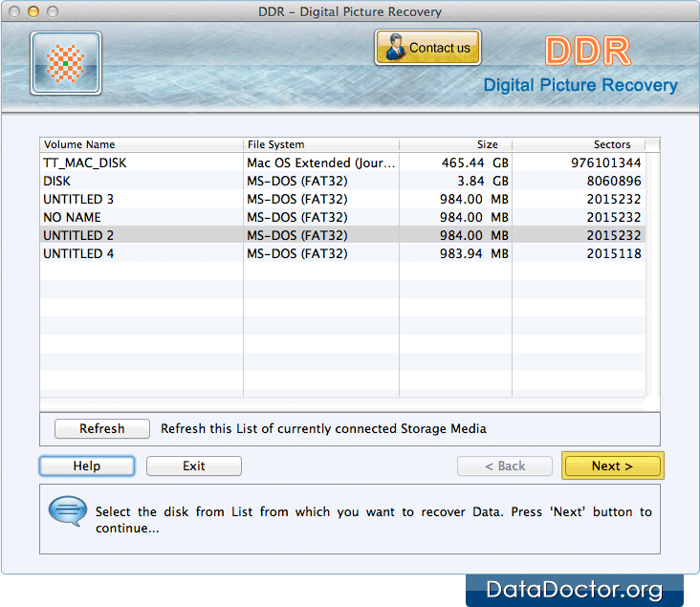Select the UNTITLED 4 volume
700x607 pixels.
click(x=342, y=253)
